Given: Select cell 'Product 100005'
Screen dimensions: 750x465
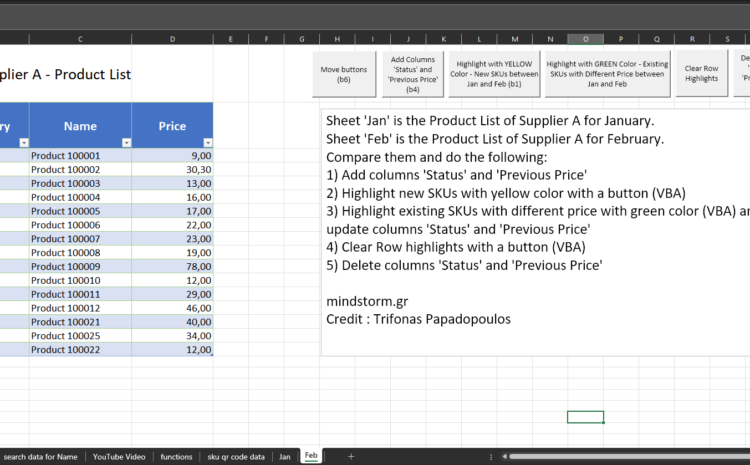Looking at the screenshot, I should point(80,211).
